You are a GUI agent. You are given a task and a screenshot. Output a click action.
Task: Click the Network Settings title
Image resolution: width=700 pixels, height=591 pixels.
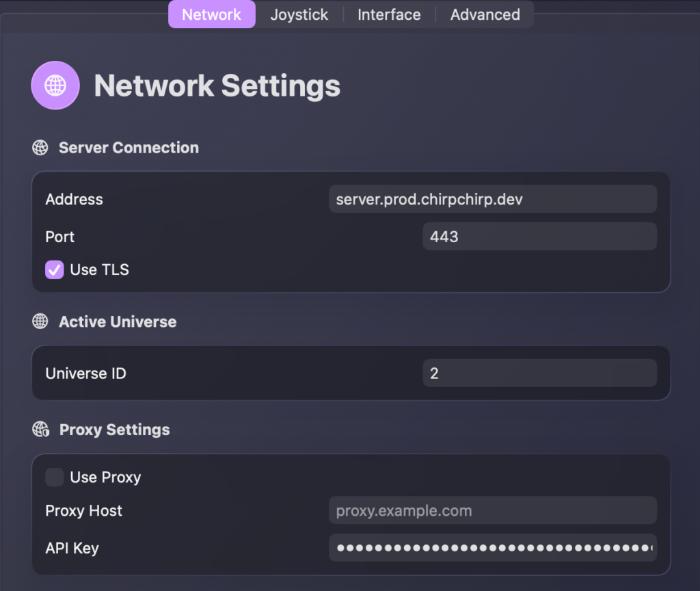tap(217, 86)
